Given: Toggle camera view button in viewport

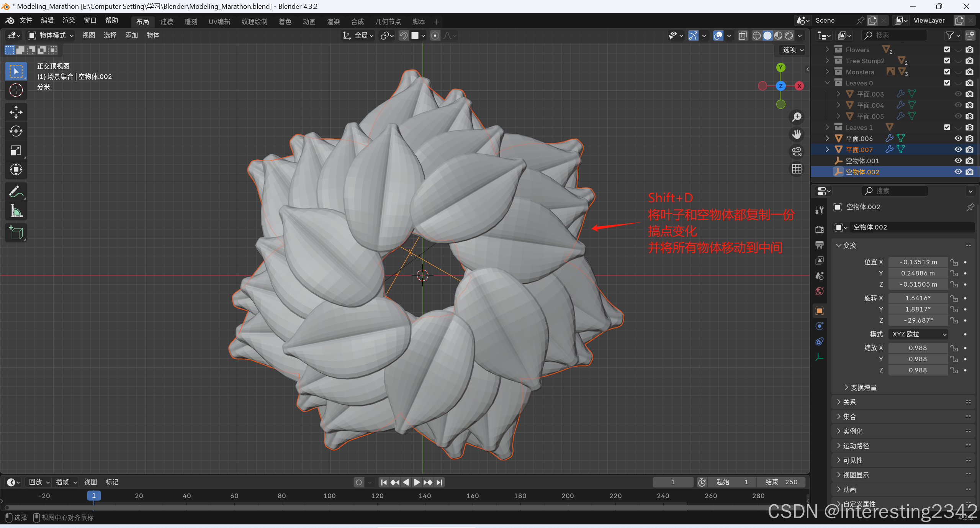Looking at the screenshot, I should pyautogui.click(x=797, y=152).
